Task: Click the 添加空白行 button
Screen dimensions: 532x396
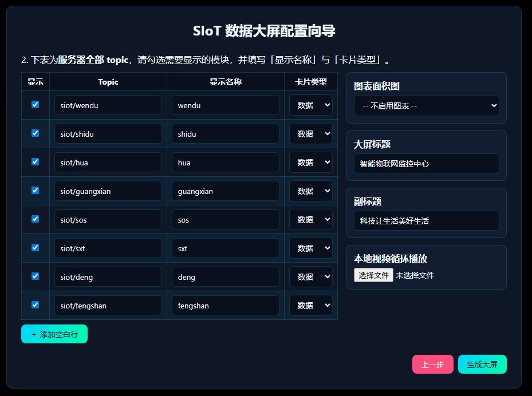Action: [54, 333]
